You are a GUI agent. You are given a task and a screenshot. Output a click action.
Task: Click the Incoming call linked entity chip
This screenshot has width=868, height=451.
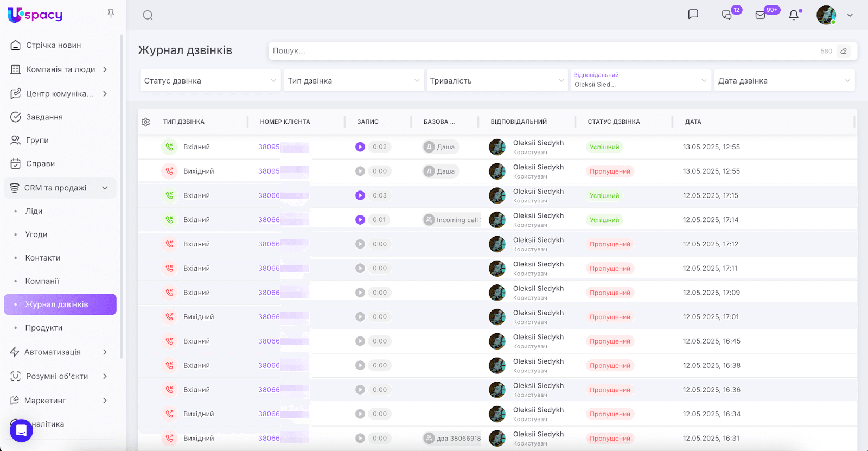[452, 220]
